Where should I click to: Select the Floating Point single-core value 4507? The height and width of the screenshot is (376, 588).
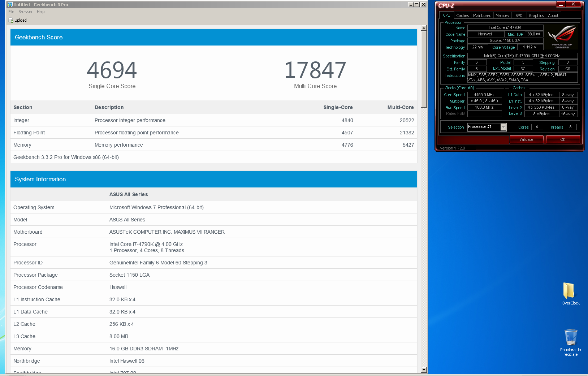pos(347,133)
